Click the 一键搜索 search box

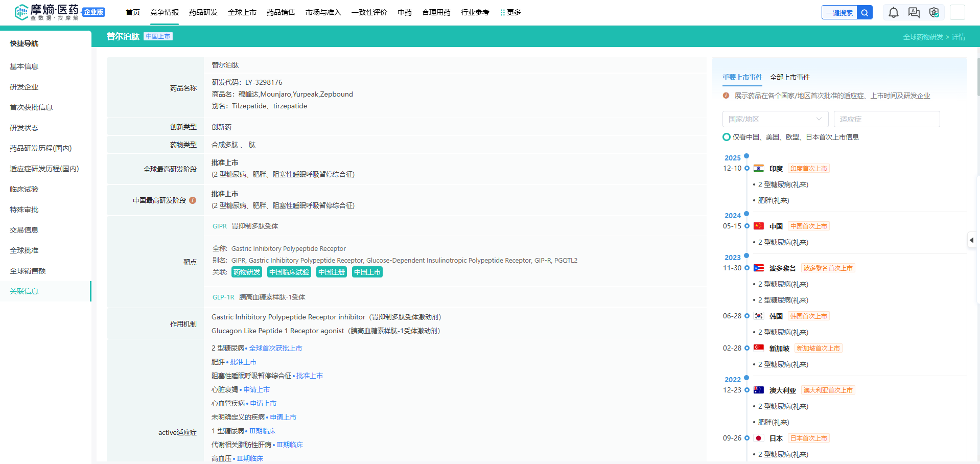point(839,13)
